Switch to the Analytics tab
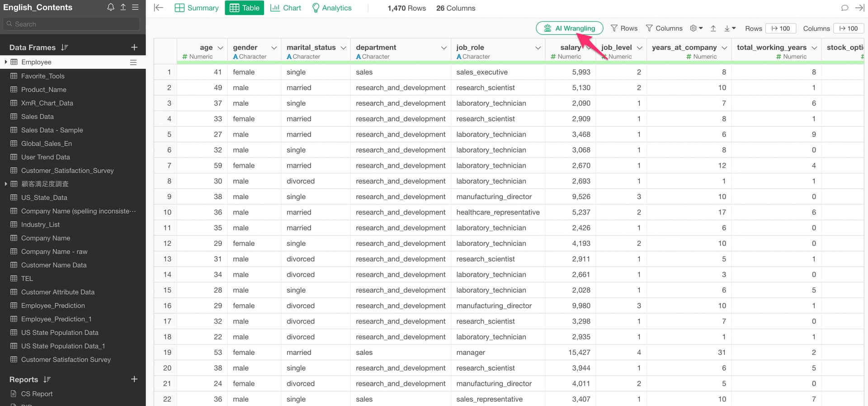The image size is (868, 406). (x=332, y=8)
